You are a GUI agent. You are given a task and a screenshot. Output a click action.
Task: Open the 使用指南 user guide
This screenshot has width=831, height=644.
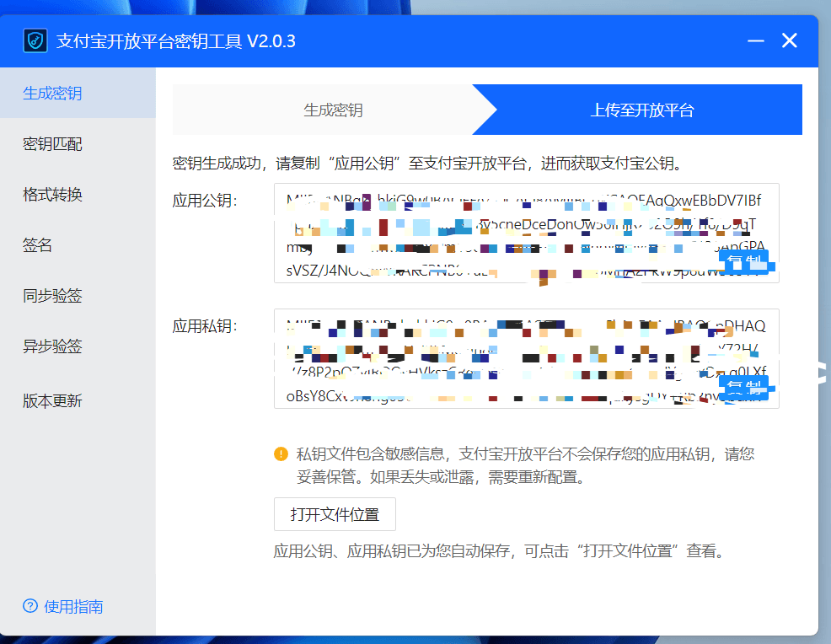tap(66, 606)
